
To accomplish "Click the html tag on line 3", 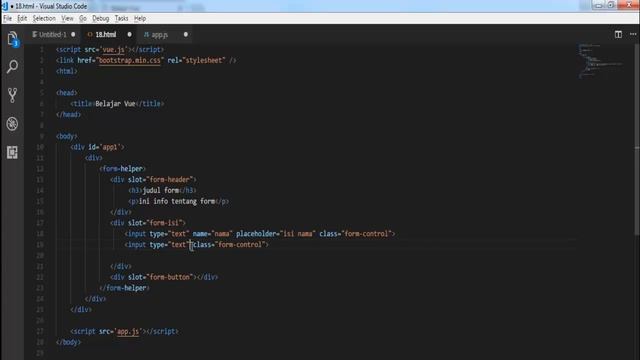I will (66, 71).
